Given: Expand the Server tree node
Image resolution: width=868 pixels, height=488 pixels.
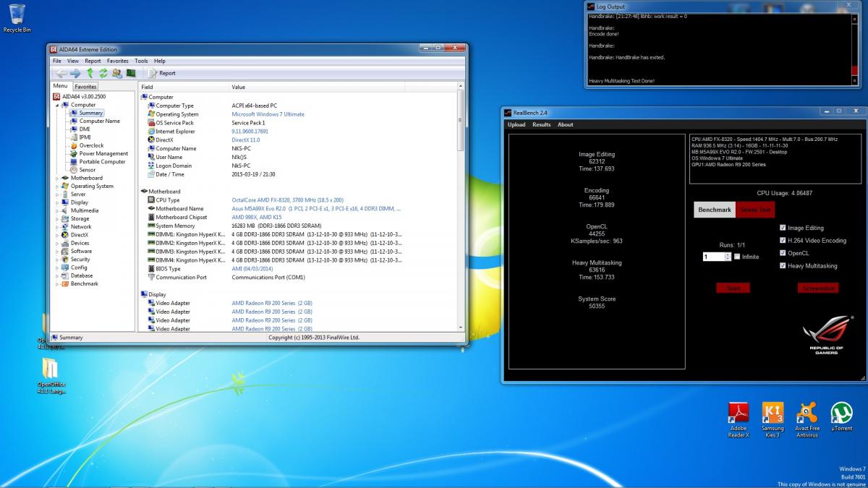Looking at the screenshot, I should [x=57, y=194].
